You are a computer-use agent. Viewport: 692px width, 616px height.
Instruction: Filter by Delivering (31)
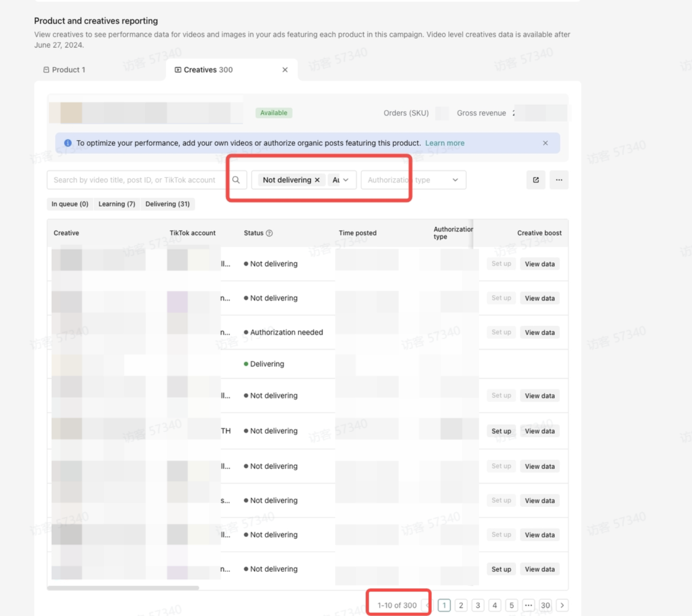pos(167,204)
